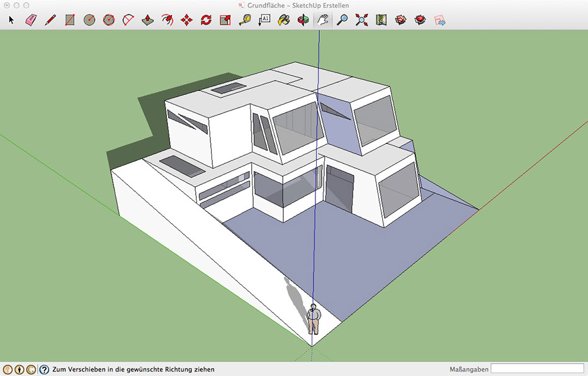Switch to the Orbit tool
The height and width of the screenshot is (376, 588).
pyautogui.click(x=303, y=20)
